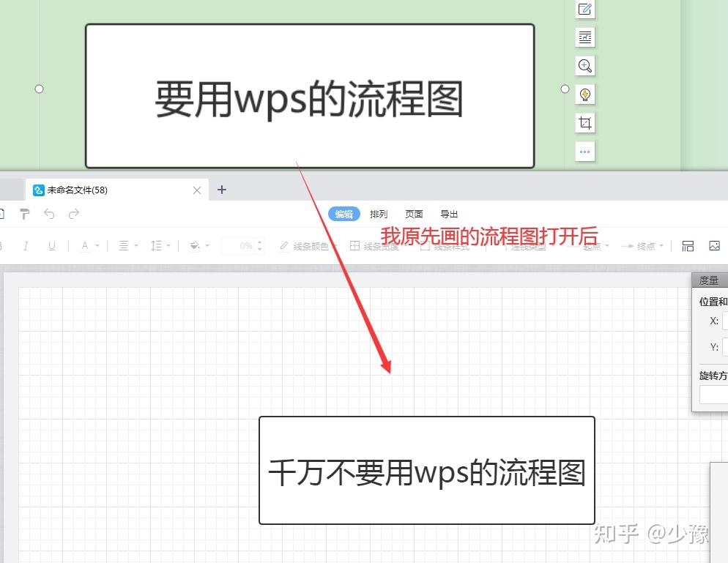Click the rotation input field under 旋转方
The image size is (728, 563).
pos(714,395)
